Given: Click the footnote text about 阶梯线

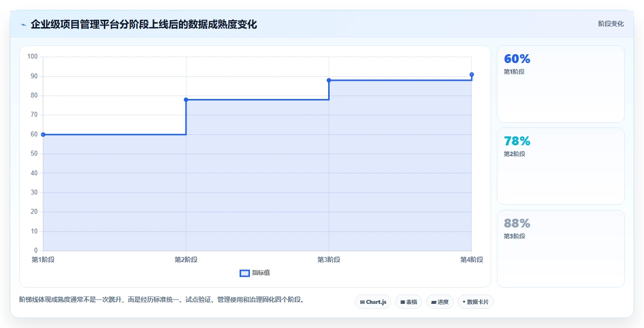Looking at the screenshot, I should 161,299.
